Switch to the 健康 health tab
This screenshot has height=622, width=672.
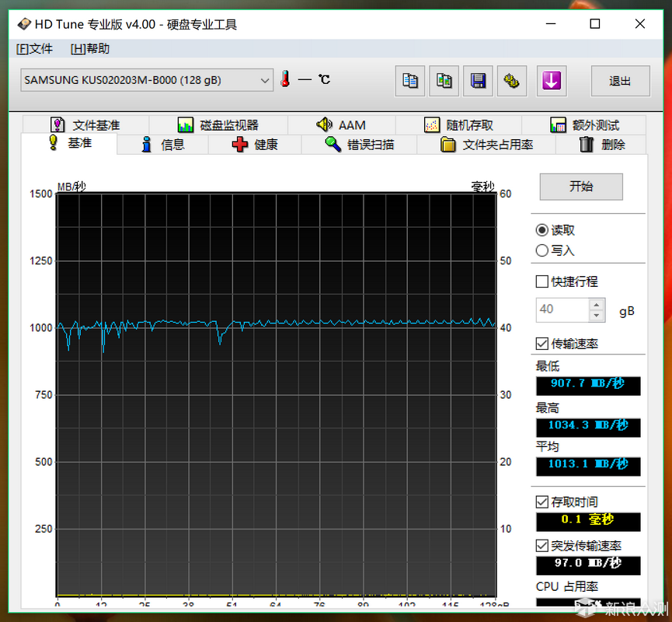[x=256, y=145]
